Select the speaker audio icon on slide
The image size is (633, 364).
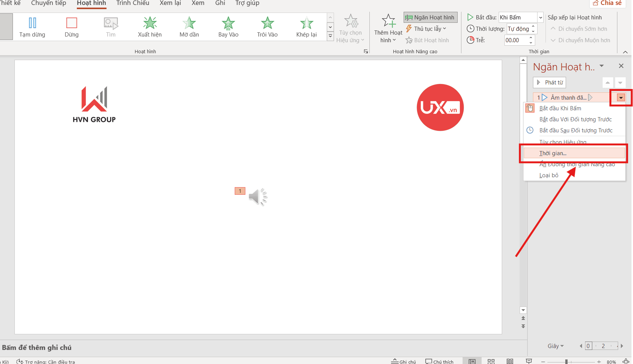[x=258, y=197]
